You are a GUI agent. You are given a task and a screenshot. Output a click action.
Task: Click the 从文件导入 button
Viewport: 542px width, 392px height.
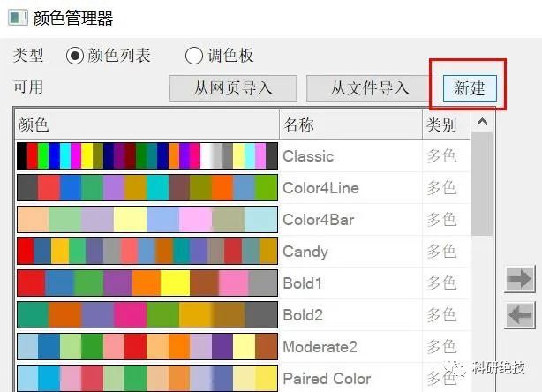click(x=370, y=88)
